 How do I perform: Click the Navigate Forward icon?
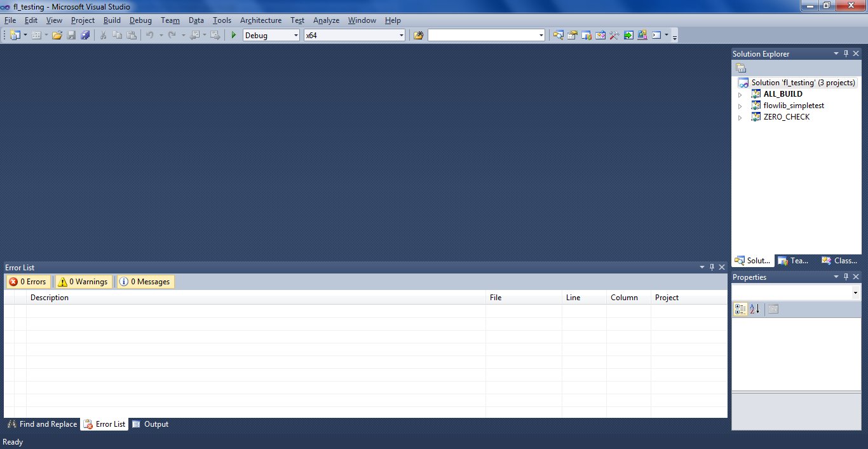[215, 35]
